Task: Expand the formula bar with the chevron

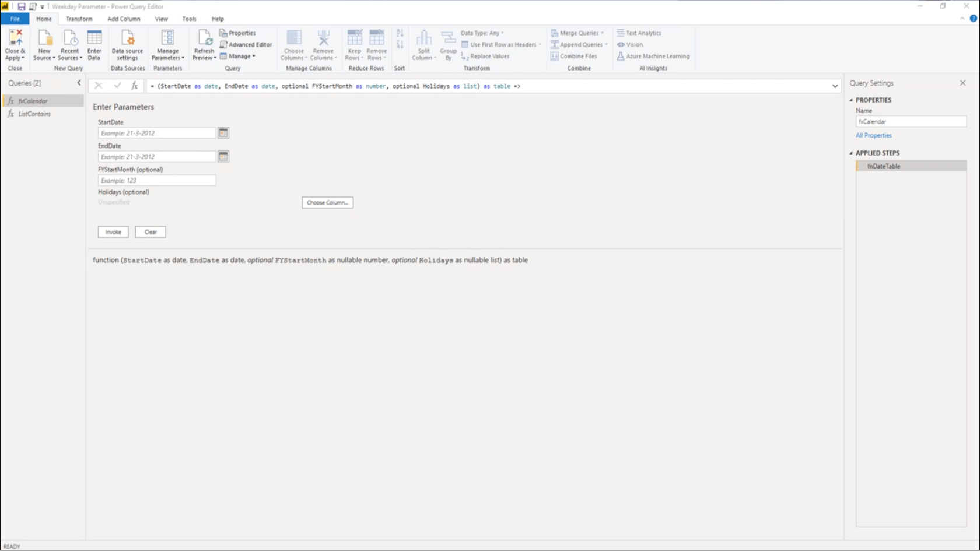Action: click(x=835, y=86)
